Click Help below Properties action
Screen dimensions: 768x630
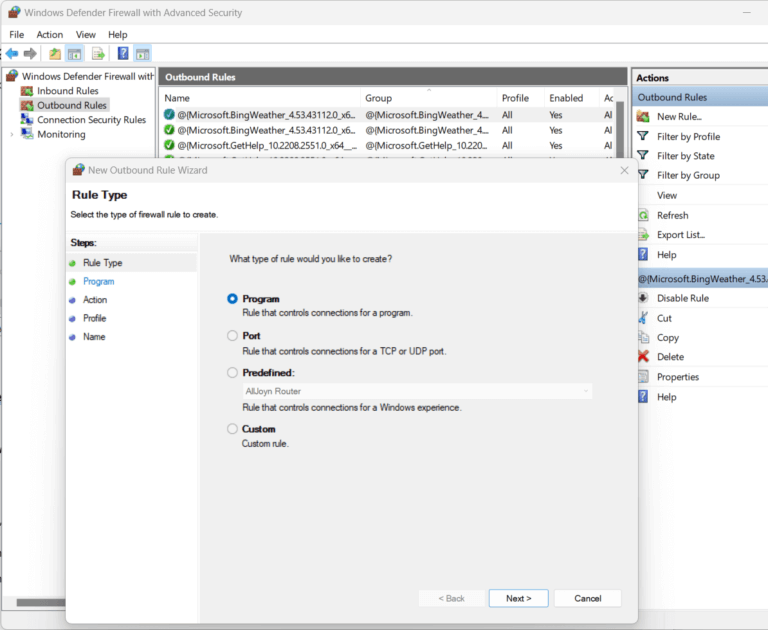pos(666,397)
